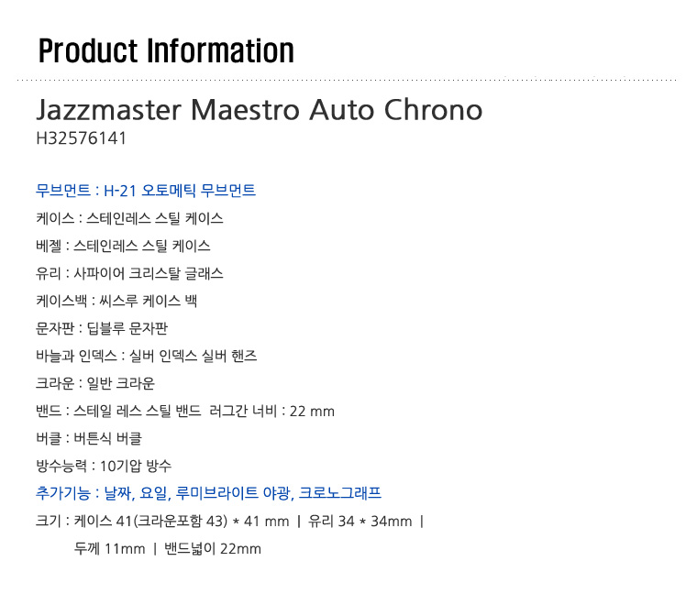Click the 크기 case size 41 mm line
Screen dimensions: 697x616
[162, 521]
